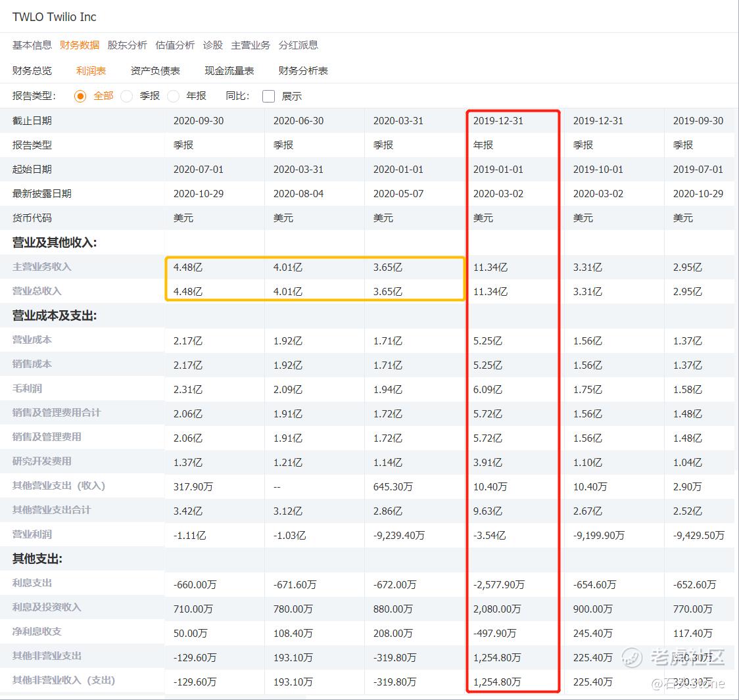Switch to the 估值分析 tab
The height and width of the screenshot is (700, 739).
(x=175, y=45)
